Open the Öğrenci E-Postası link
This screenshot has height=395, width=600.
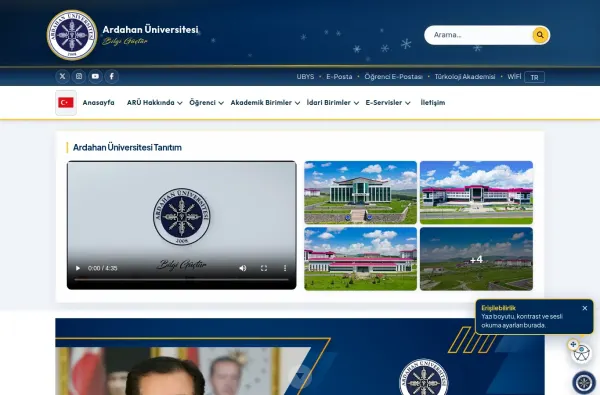393,77
